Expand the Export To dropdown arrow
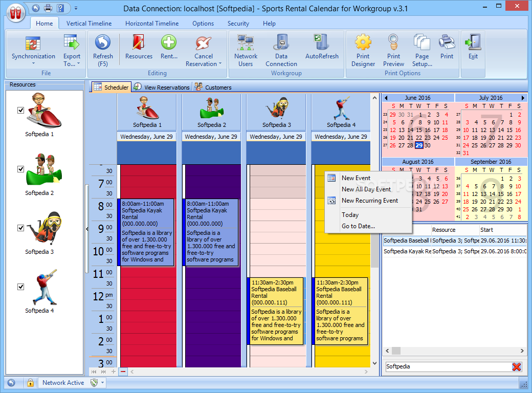This screenshot has height=393, width=532. 78,63
